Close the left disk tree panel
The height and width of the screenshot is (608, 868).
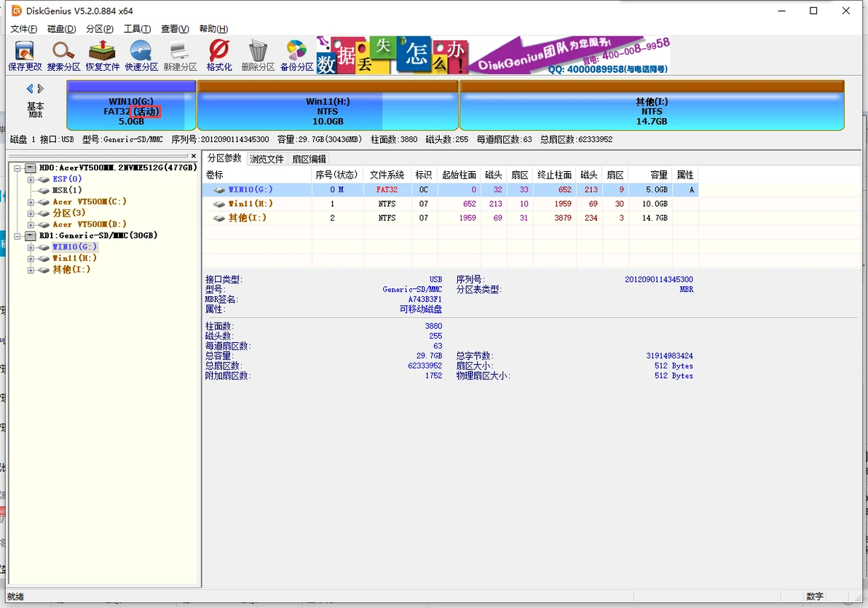tap(194, 156)
